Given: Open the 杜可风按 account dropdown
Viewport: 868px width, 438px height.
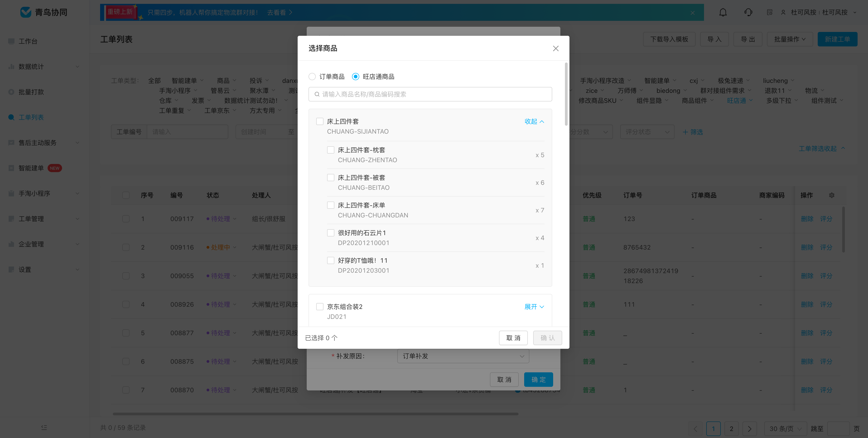Looking at the screenshot, I should (854, 12).
